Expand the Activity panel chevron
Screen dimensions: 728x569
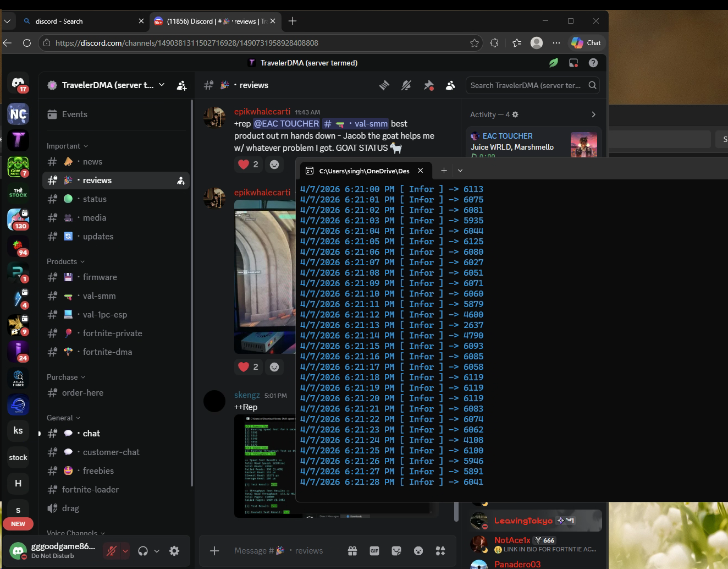coord(593,114)
